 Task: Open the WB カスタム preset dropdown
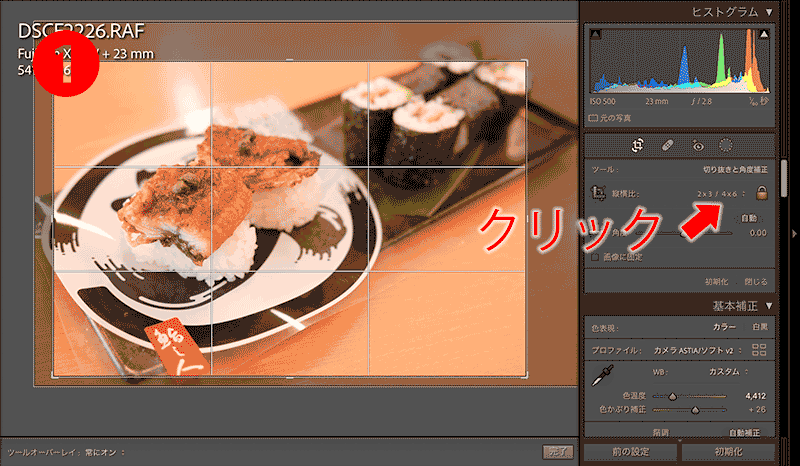pos(729,372)
